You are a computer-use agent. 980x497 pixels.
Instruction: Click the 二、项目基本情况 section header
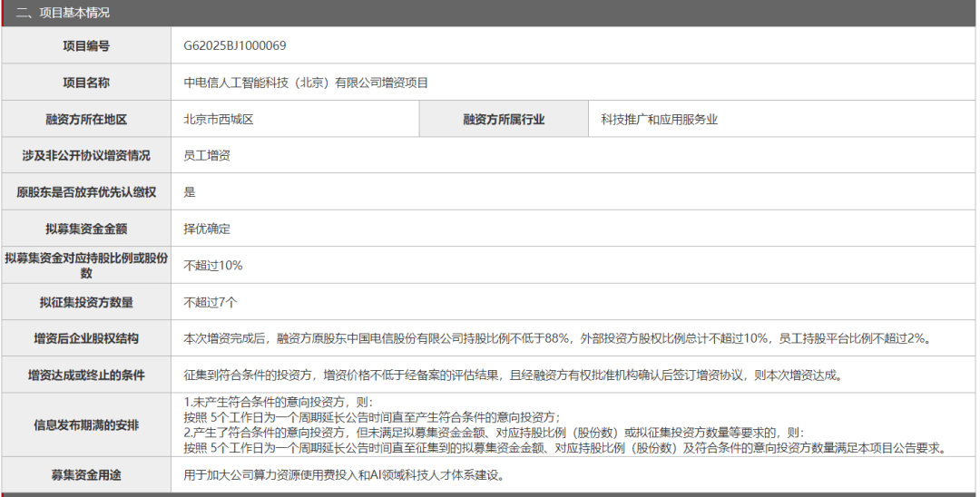click(63, 13)
